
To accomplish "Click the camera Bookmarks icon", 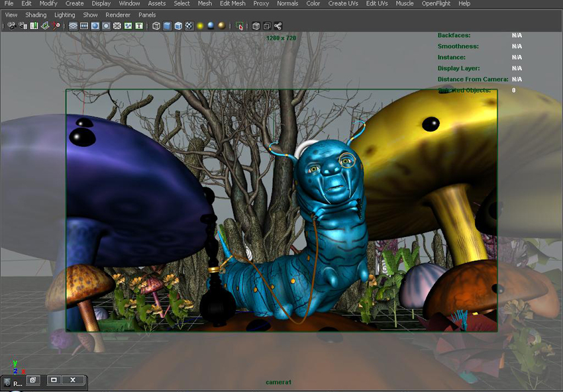I will click(x=34, y=26).
